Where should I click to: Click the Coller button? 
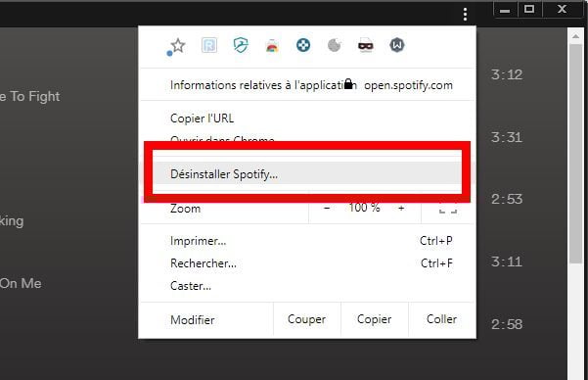click(442, 319)
